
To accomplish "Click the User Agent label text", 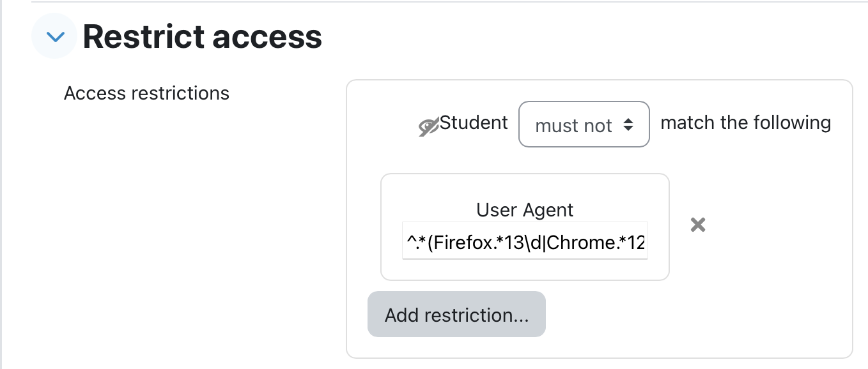I will (525, 209).
